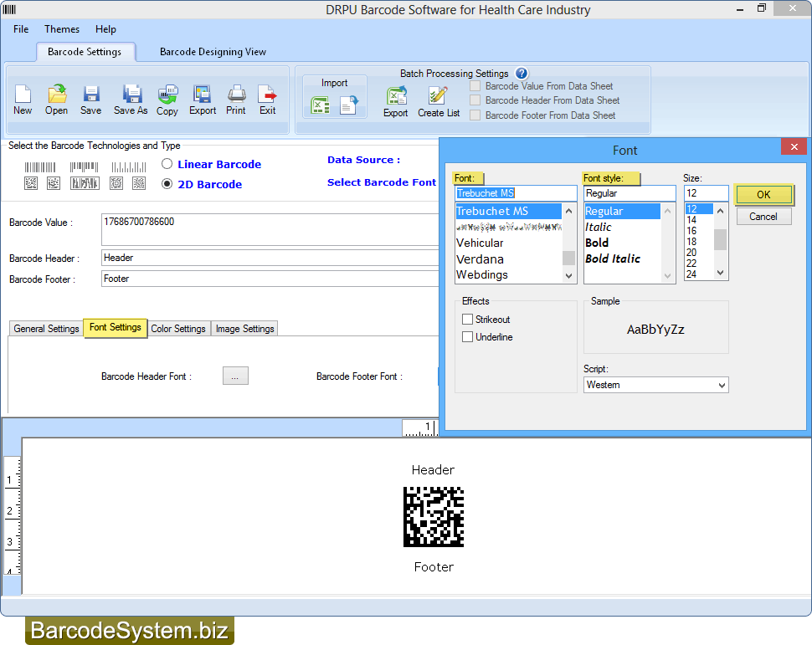Click the Barcode Value input field
Screen dimensions: 812x645
click(x=270, y=229)
